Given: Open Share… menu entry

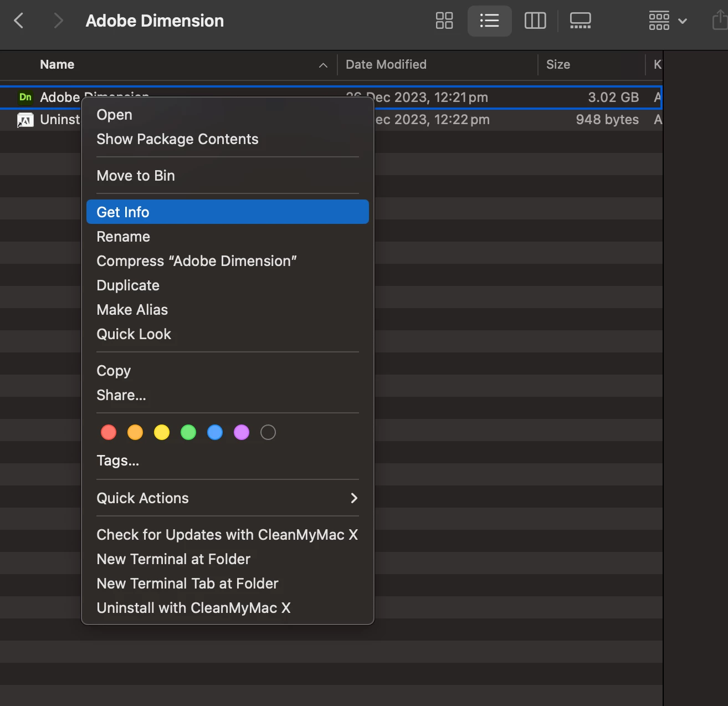Looking at the screenshot, I should [x=228, y=395].
